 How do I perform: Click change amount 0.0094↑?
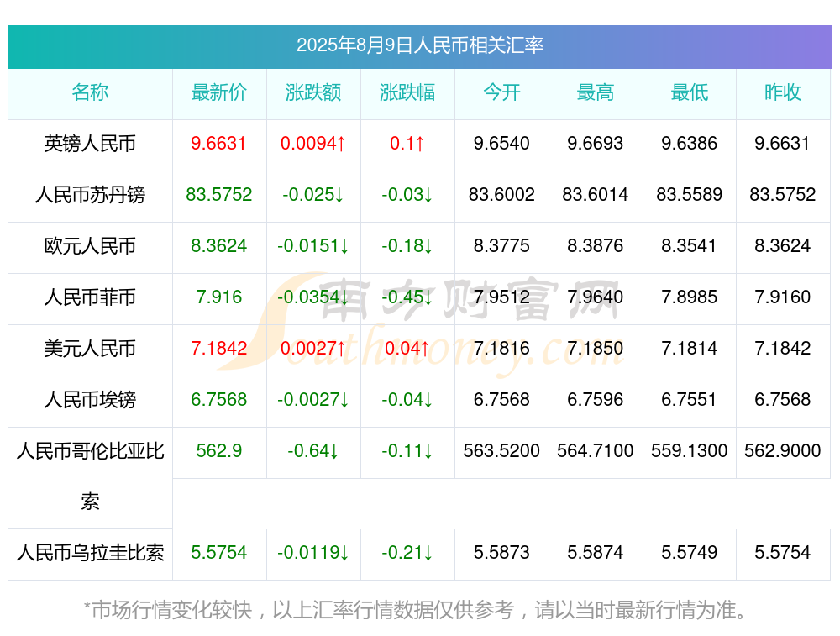point(313,144)
